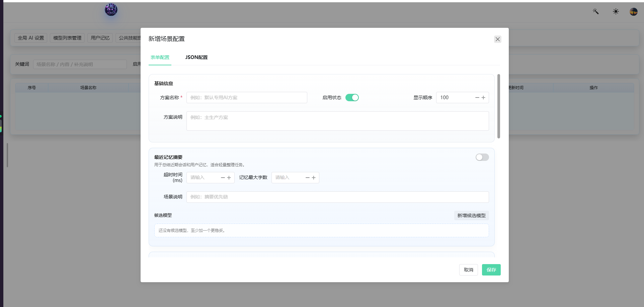The height and width of the screenshot is (307, 644).
Task: Increase 显示顺序 value with plus
Action: coord(483,98)
